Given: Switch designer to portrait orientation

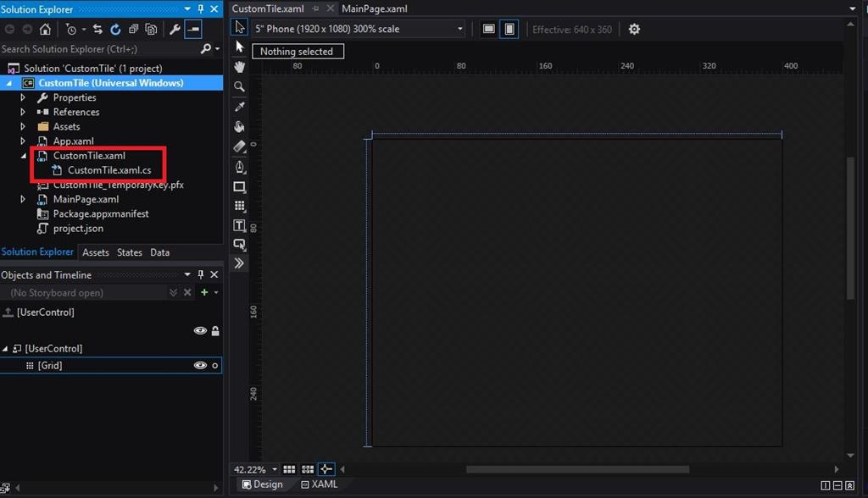Looking at the screenshot, I should [x=509, y=28].
